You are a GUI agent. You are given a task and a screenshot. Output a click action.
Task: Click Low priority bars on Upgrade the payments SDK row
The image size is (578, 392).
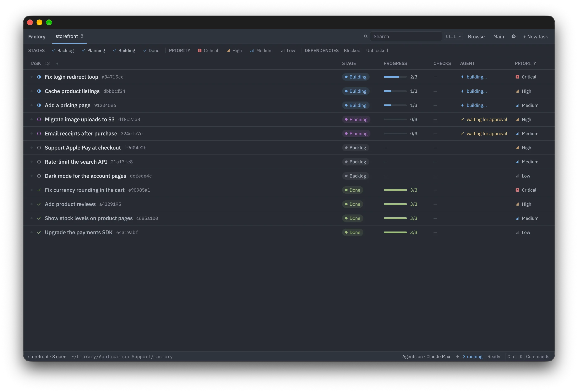click(x=517, y=233)
